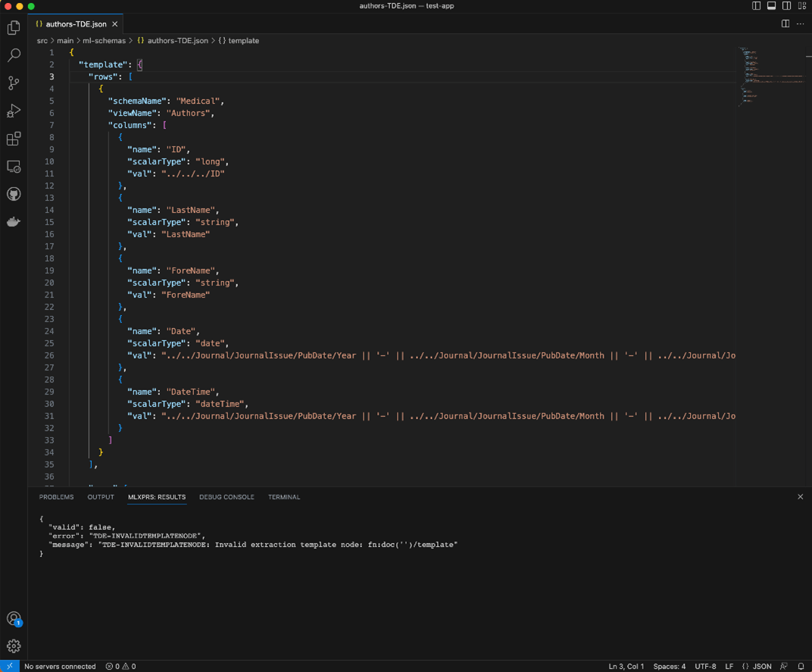Screen dimensions: 812x672
Task: Open the GitHub view icon
Action: click(14, 195)
